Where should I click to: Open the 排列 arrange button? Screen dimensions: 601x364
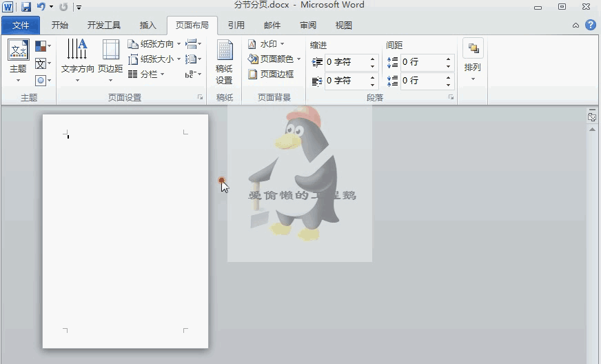tap(473, 59)
